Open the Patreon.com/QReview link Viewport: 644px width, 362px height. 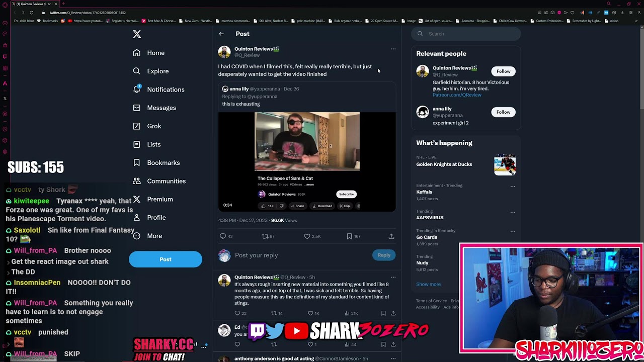(457, 95)
